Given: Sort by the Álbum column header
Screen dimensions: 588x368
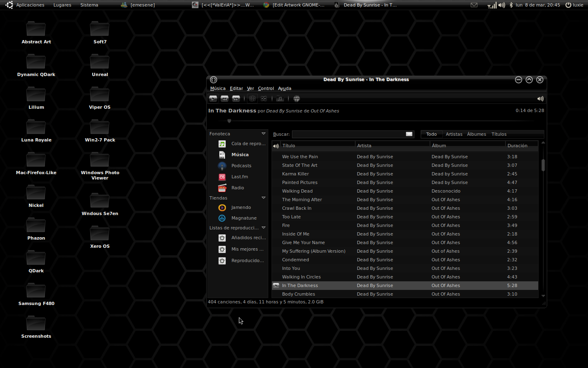Looking at the screenshot, I should pyautogui.click(x=468, y=146).
